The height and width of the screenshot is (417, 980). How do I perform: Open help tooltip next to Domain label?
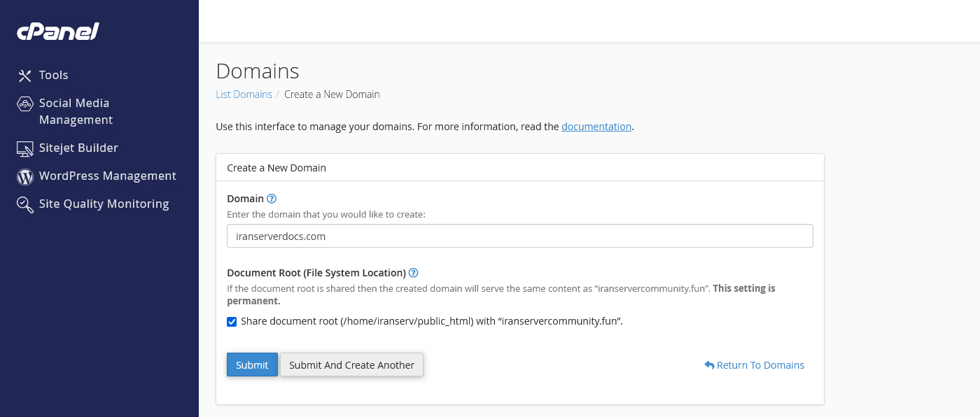(272, 199)
